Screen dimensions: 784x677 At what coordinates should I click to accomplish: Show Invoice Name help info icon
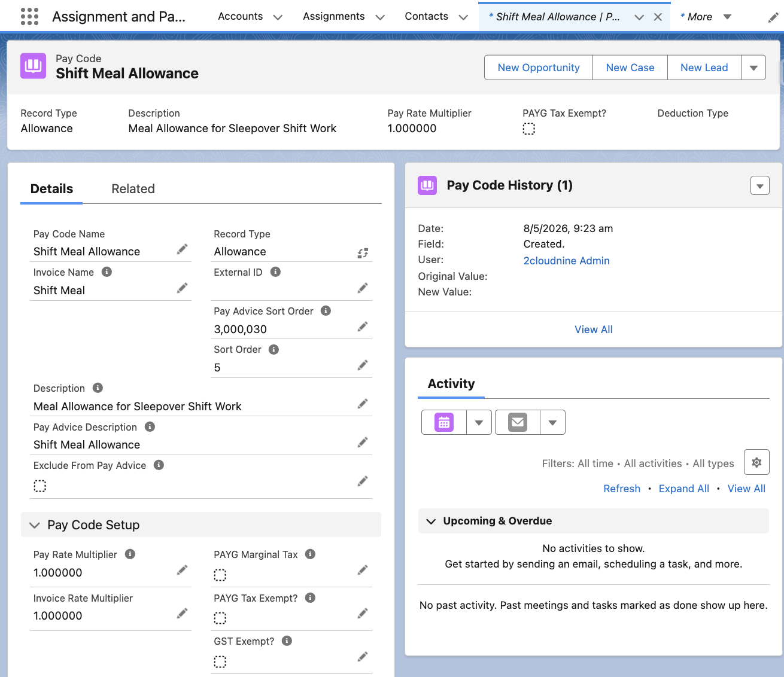coord(107,272)
